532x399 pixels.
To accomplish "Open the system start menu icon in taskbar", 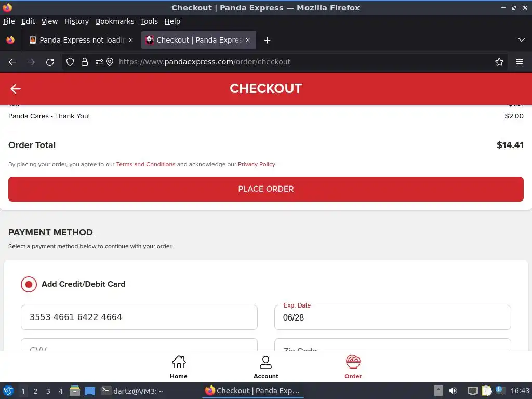I will (x=8, y=391).
